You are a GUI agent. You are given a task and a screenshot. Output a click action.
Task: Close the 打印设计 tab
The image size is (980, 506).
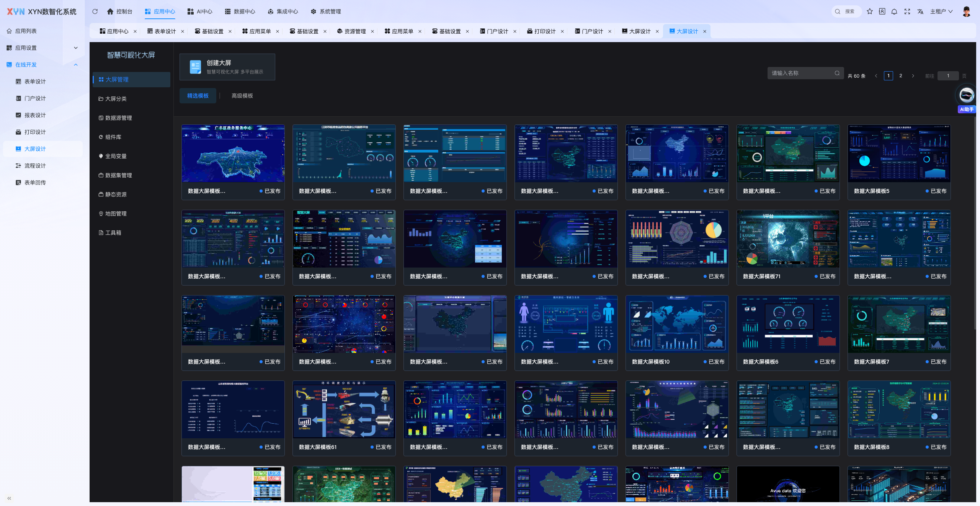(x=562, y=31)
